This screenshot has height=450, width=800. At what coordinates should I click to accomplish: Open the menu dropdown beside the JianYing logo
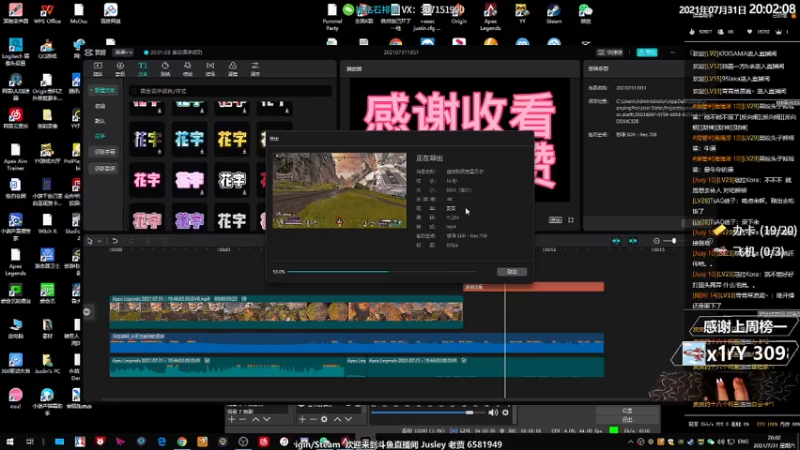[x=123, y=52]
